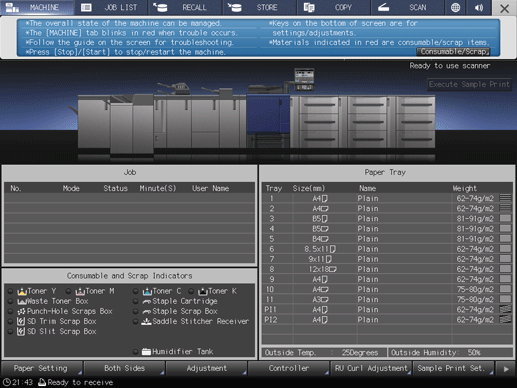Click the clock icon in status bar
The width and height of the screenshot is (517, 388).
[x=6, y=382]
